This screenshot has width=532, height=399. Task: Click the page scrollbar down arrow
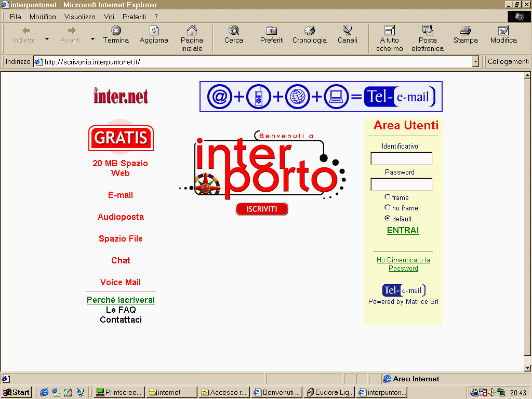point(527,368)
